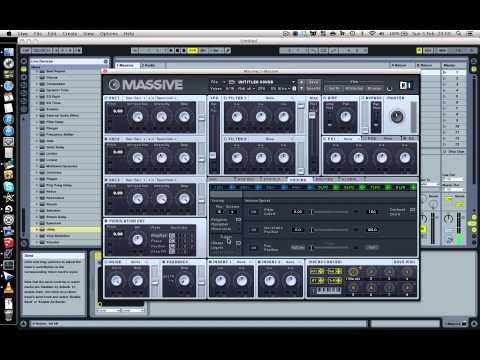Open Skype from the Dock
480x360 pixels.
9,187
